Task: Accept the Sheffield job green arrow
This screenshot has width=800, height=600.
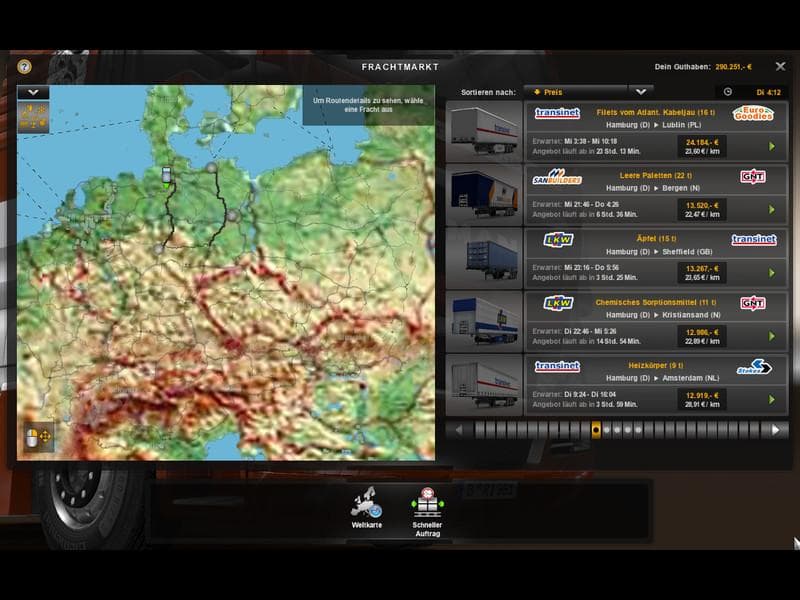Action: [772, 273]
